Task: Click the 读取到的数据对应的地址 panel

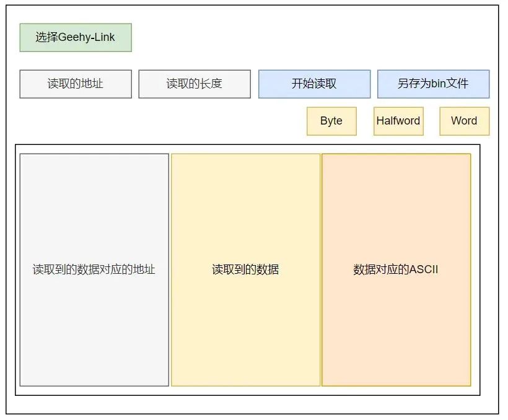Action: click(x=94, y=270)
